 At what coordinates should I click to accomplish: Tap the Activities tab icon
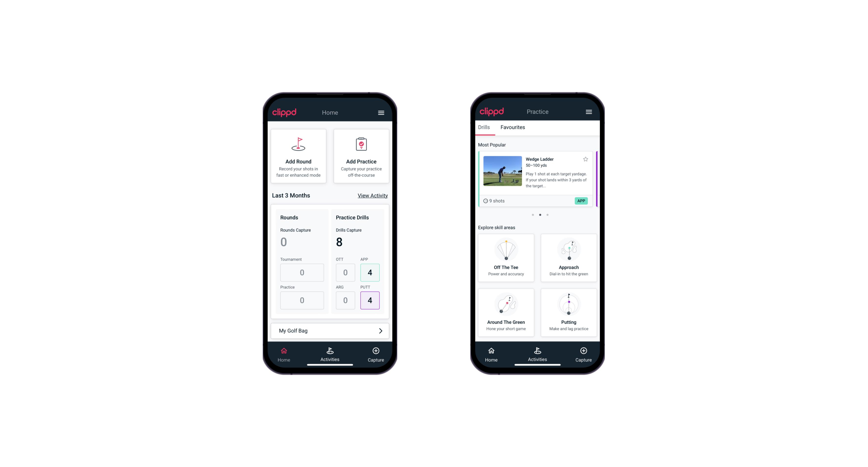[x=330, y=351]
